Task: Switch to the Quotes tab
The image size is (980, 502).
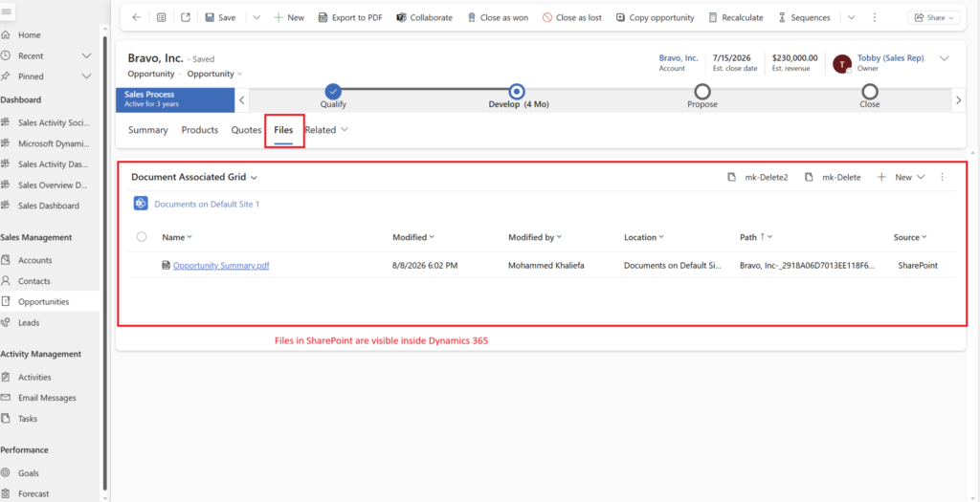Action: click(x=246, y=130)
